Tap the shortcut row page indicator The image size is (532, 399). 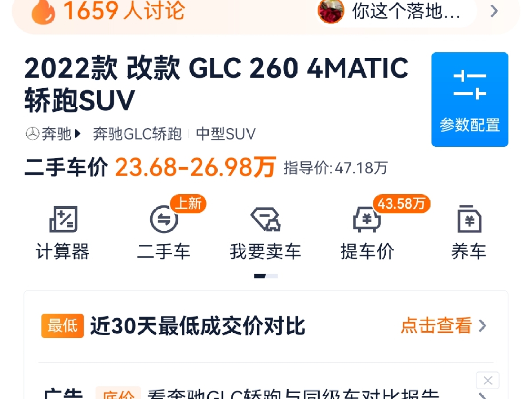(x=266, y=276)
